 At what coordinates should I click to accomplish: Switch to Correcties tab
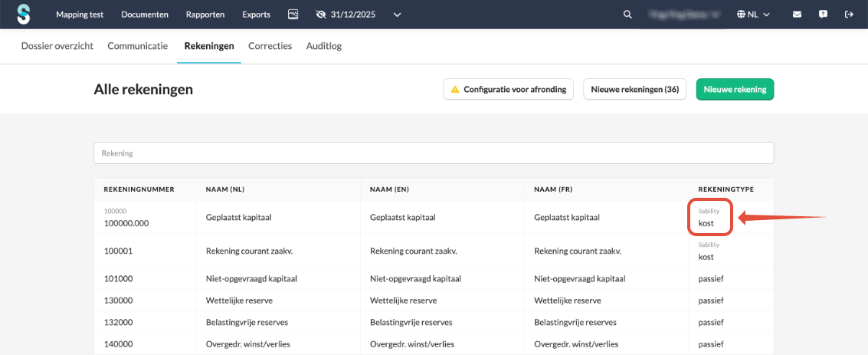pos(270,46)
